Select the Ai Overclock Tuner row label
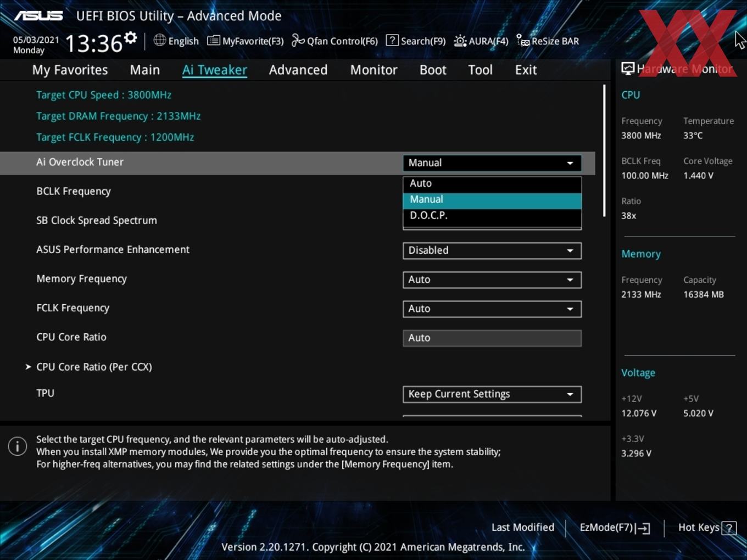This screenshot has height=560, width=747. tap(80, 162)
